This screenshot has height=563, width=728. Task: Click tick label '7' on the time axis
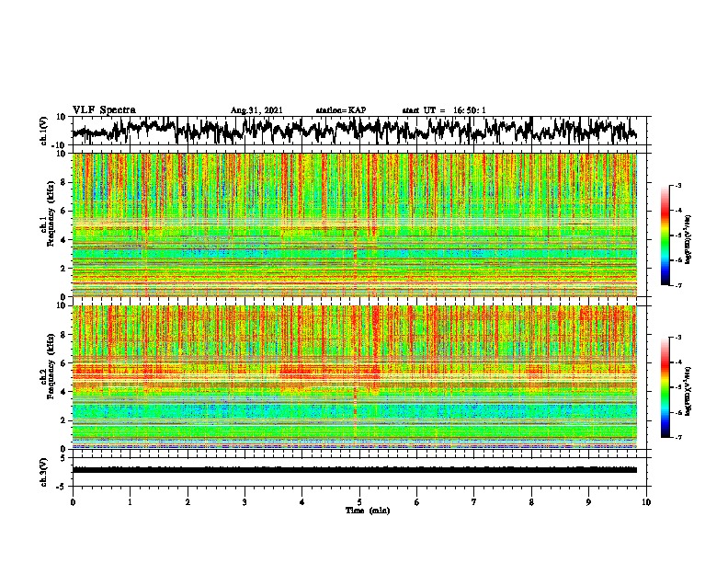(474, 502)
